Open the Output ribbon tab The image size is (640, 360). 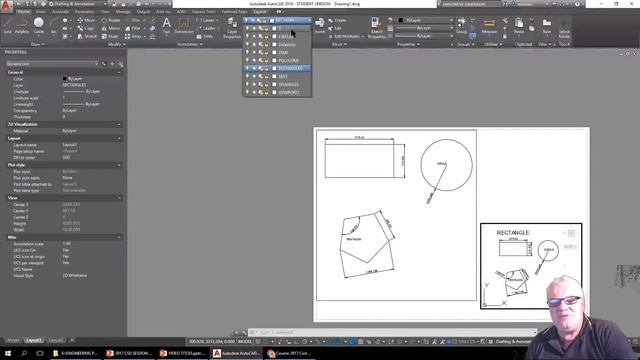pos(143,12)
